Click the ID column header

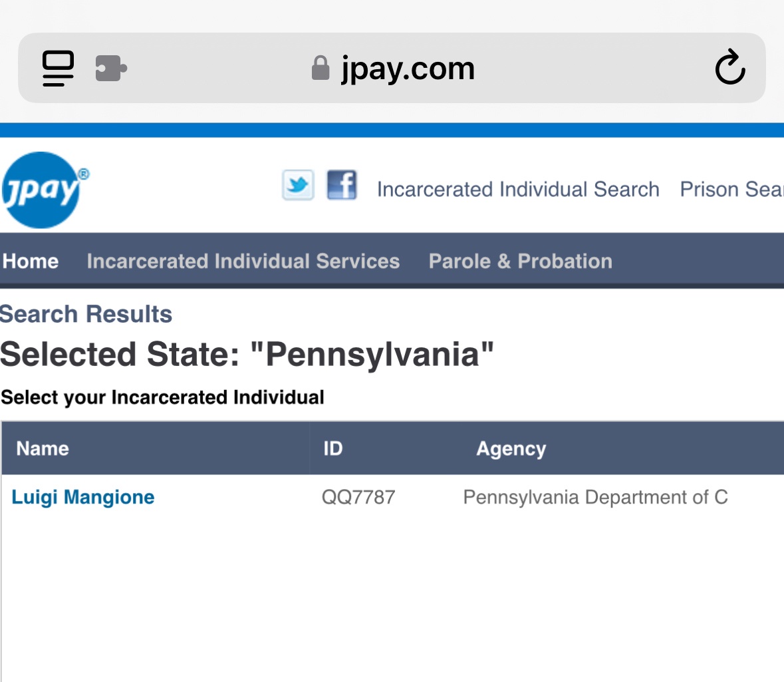click(x=333, y=448)
